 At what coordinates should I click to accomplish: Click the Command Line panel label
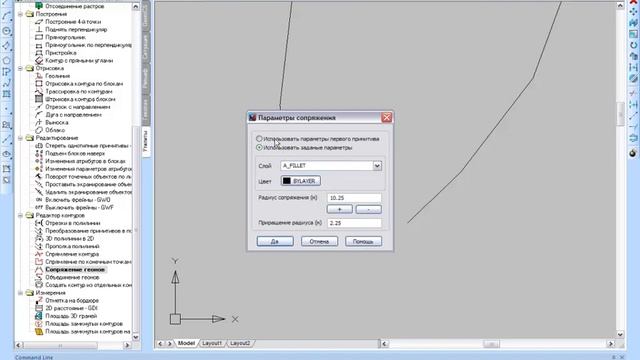coord(34,357)
